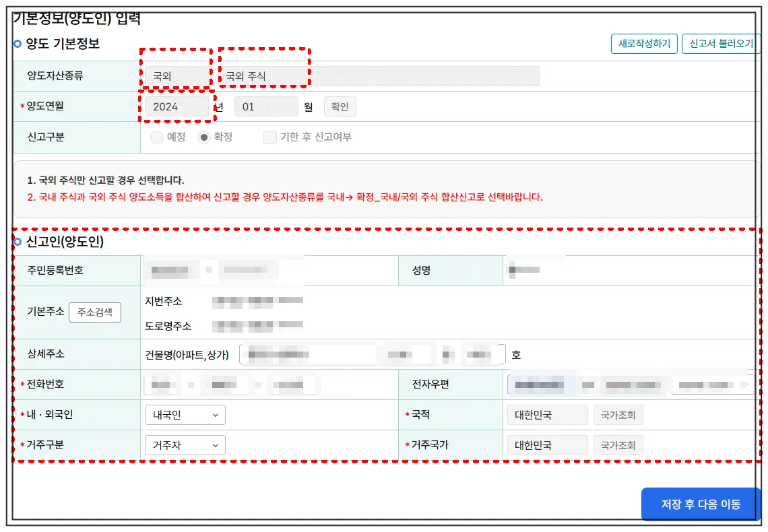Open the 주소검색 address search dialog

tap(95, 312)
